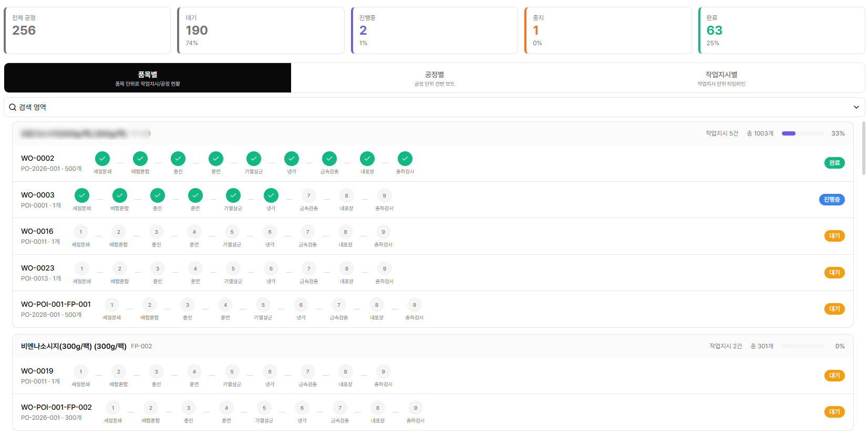Select step 4 훈연 in WO-0019 row

(x=194, y=371)
